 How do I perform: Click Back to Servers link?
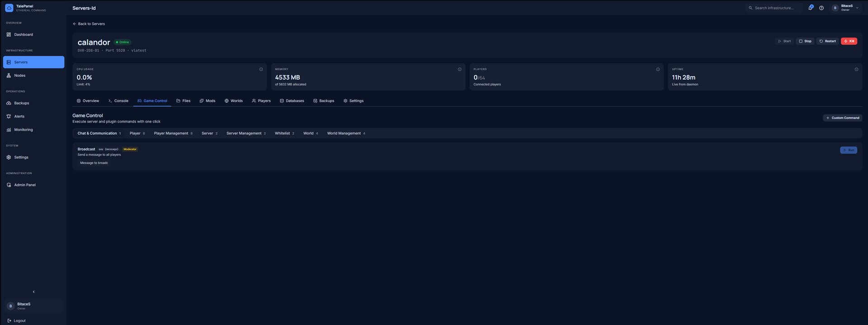click(x=89, y=24)
